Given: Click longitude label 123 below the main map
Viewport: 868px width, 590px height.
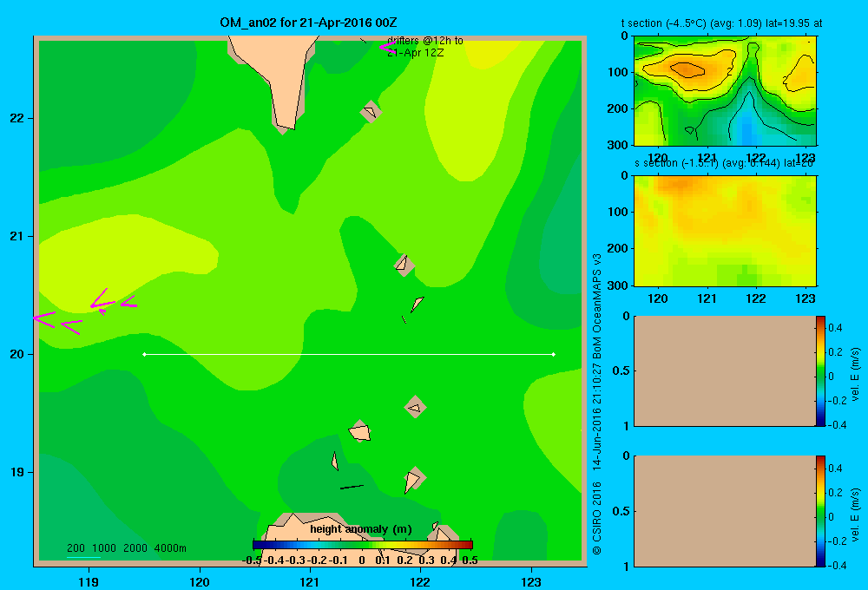Looking at the screenshot, I should (x=531, y=581).
